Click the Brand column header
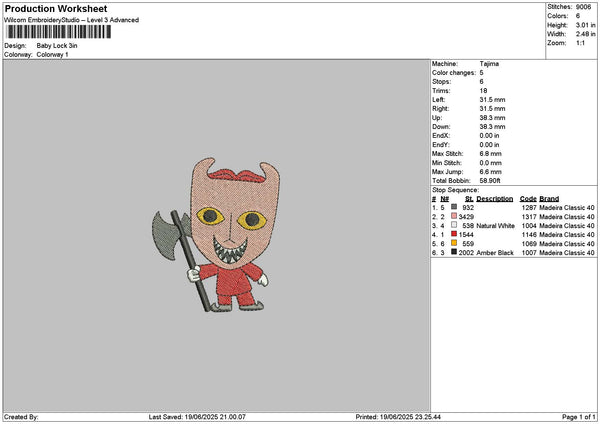 (x=549, y=199)
